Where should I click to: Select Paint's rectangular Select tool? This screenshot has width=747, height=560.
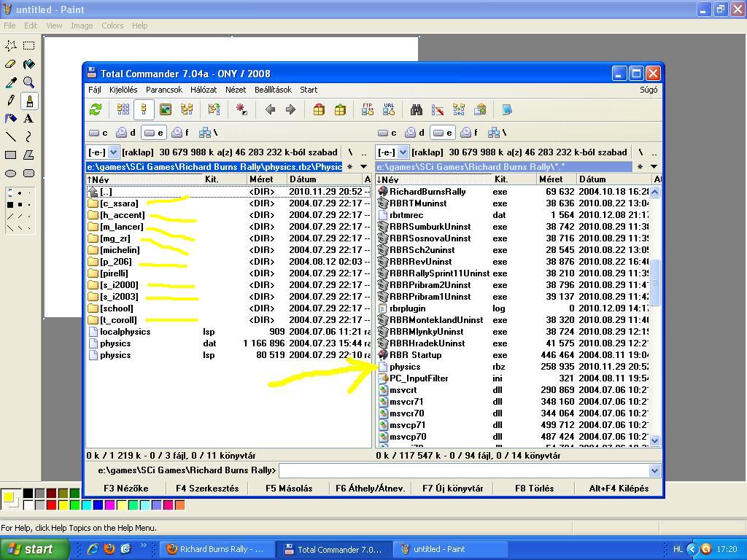coord(29,46)
